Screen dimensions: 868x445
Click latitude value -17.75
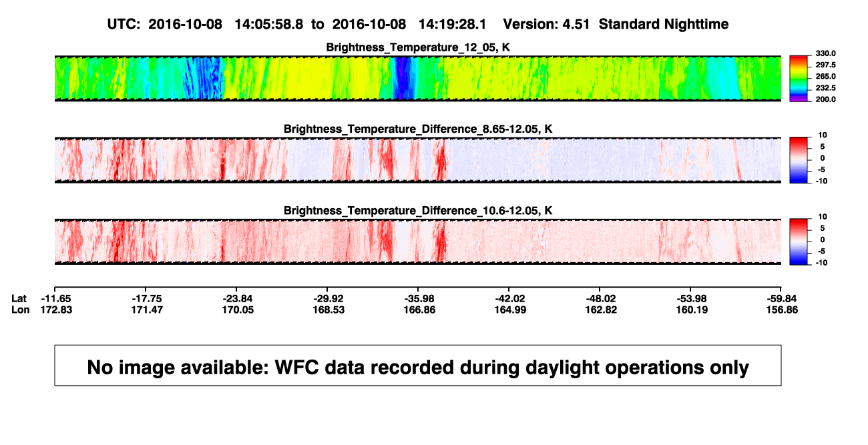pos(146,298)
